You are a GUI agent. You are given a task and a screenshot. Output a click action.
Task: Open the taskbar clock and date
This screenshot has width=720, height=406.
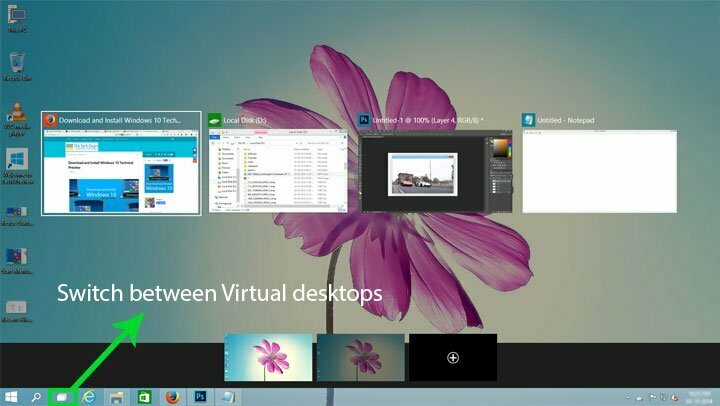coord(700,397)
